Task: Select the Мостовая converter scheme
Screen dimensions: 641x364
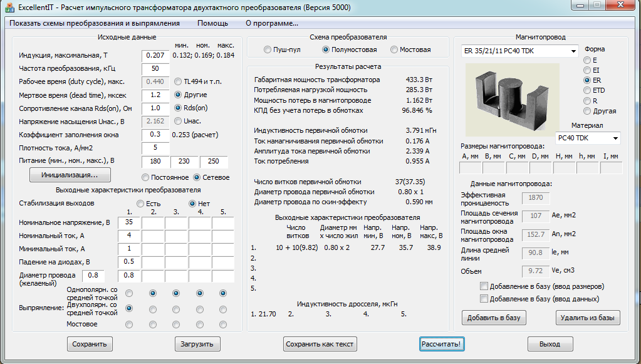Action: 394,49
